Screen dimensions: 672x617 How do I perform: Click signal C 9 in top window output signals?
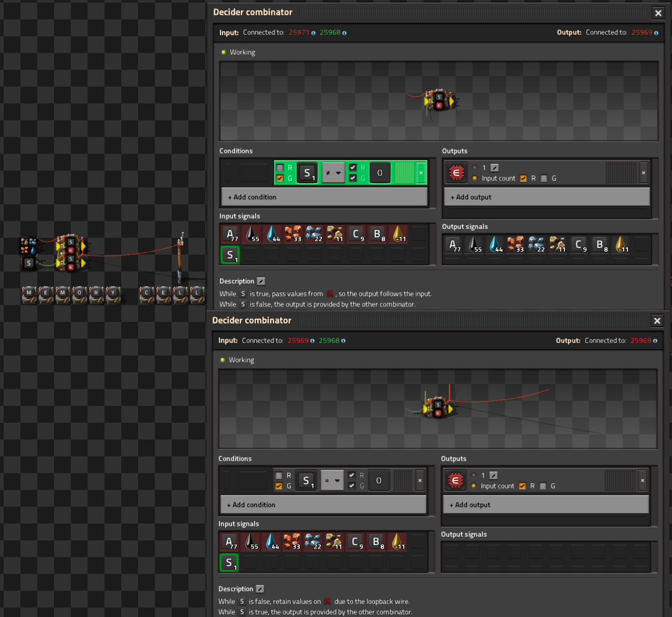tap(579, 244)
